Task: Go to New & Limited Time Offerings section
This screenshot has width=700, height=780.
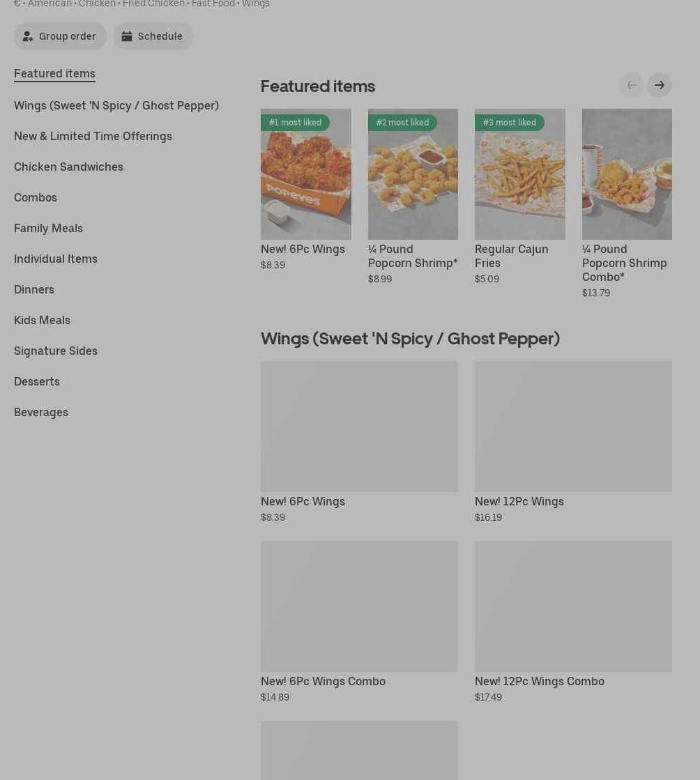Action: click(93, 136)
